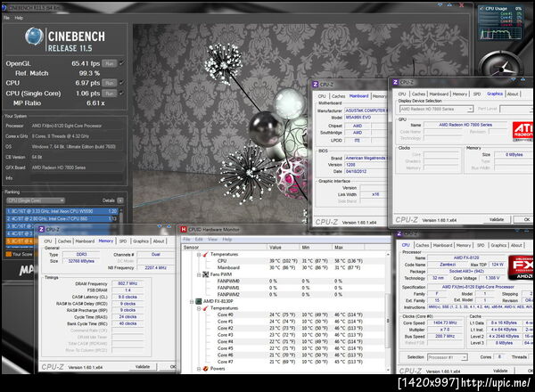
Task: Select the Core #7 temperature row
Action: (x=284, y=362)
